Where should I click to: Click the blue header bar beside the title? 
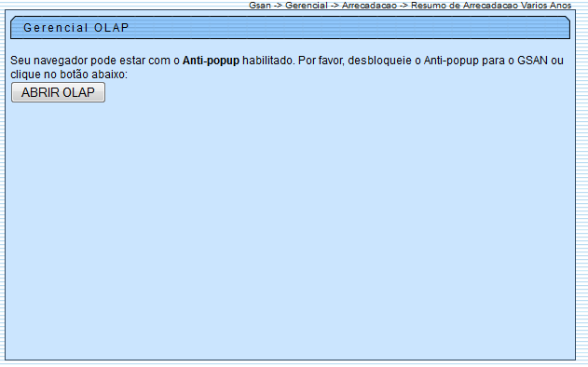click(349, 28)
